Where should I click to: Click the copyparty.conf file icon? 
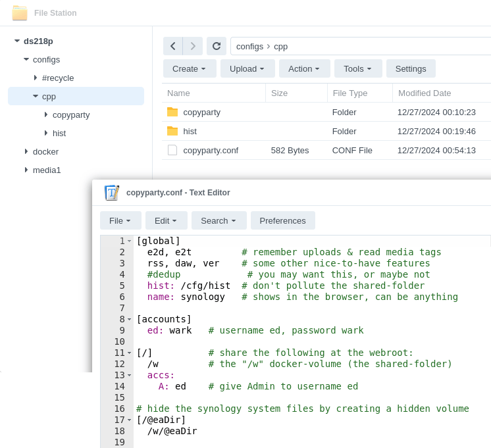coord(172,150)
